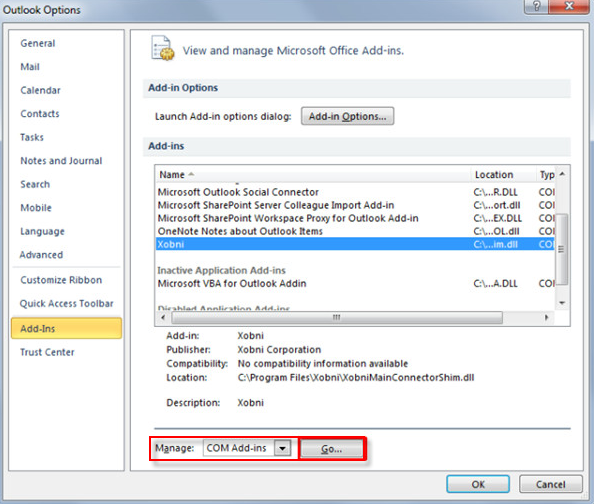Click the Add-ins page gear document icon
Screen dimensions: 594x504
163,48
